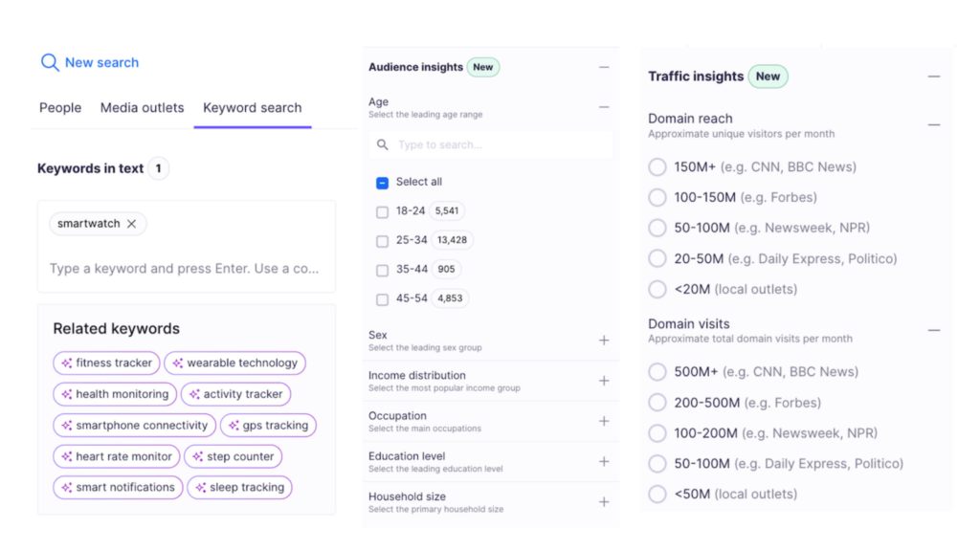The height and width of the screenshot is (551, 980).
Task: Check the 45-54 age range box
Action: (383, 299)
